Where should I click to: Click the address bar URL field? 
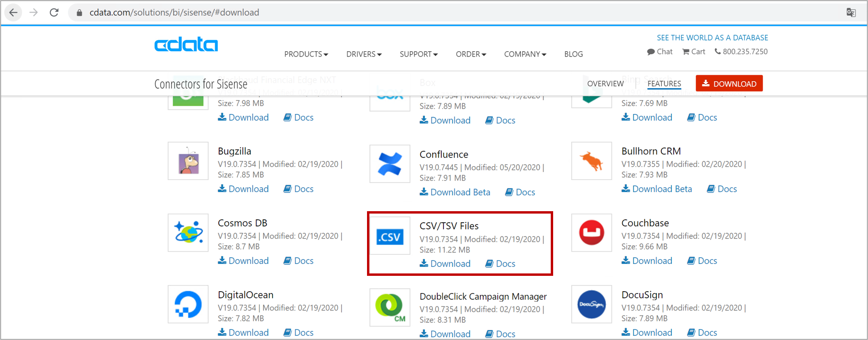[x=174, y=12]
